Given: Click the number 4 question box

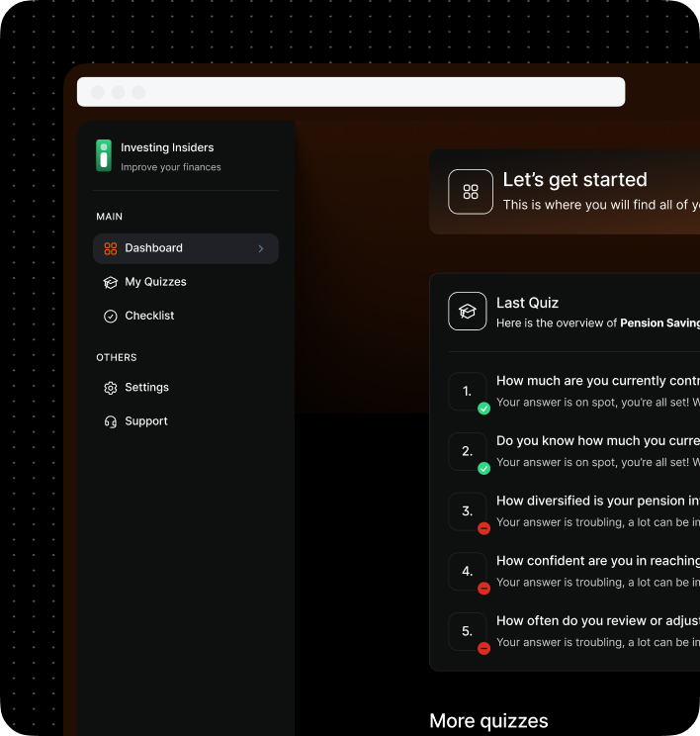Looking at the screenshot, I should click(x=468, y=571).
